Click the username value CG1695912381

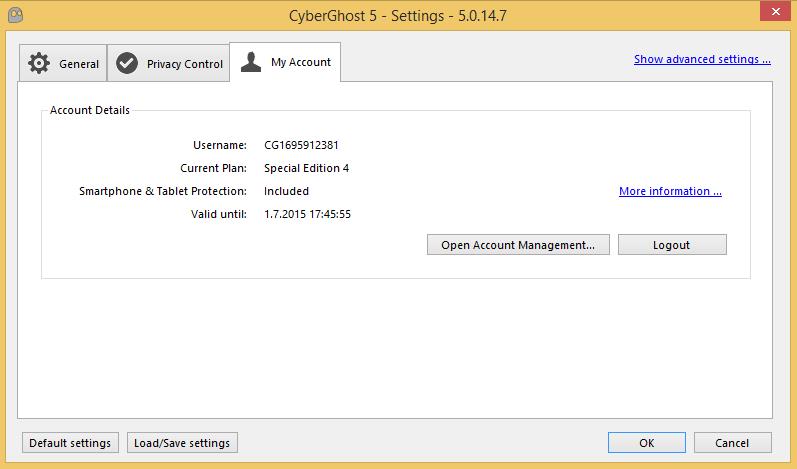click(301, 145)
